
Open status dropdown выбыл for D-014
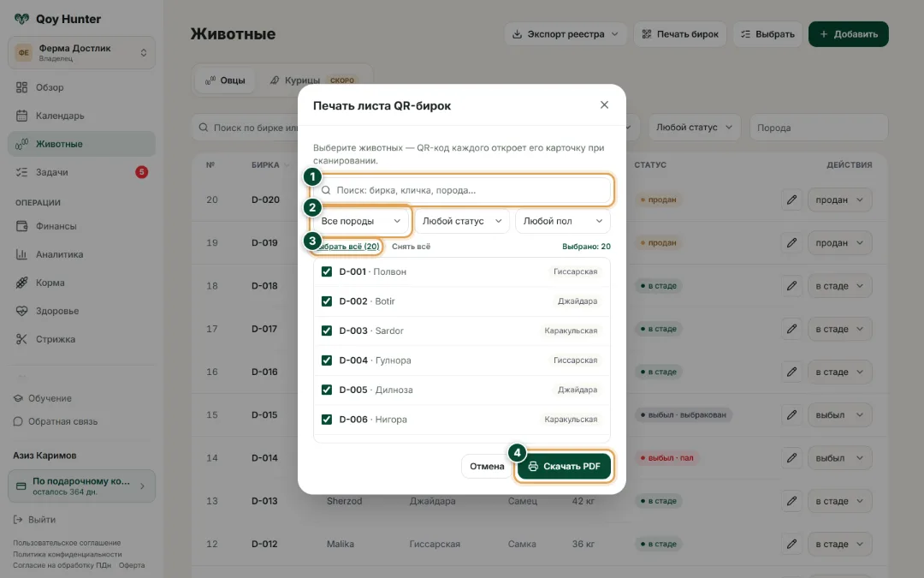click(839, 458)
